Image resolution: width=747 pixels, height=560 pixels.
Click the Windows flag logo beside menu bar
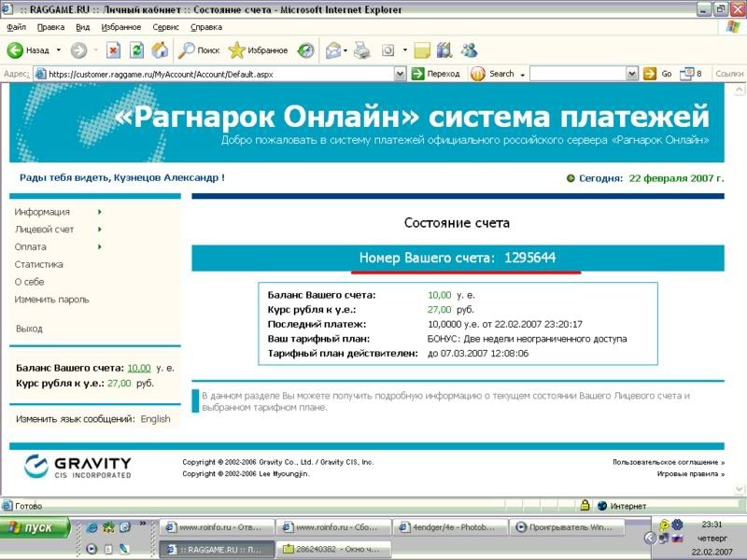733,27
